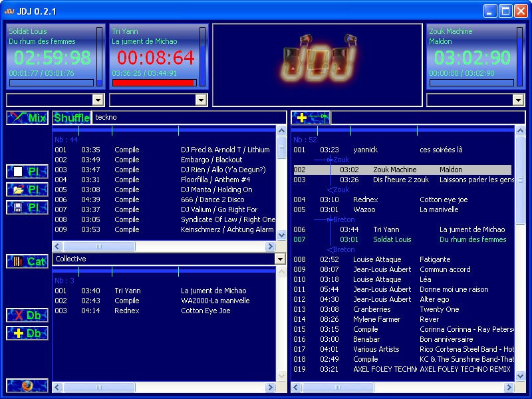Minimize the JDJ 0.2.1 window
This screenshot has height=399, width=532.
tap(490, 11)
